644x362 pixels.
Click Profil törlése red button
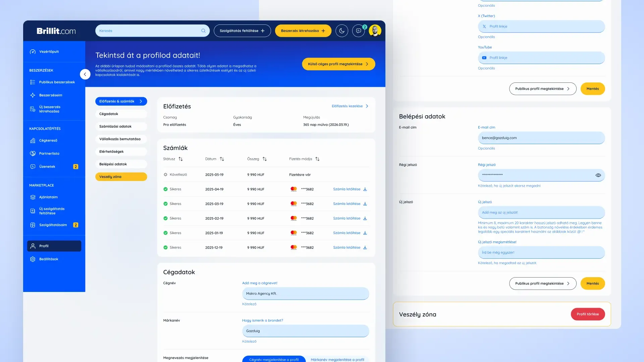click(588, 314)
